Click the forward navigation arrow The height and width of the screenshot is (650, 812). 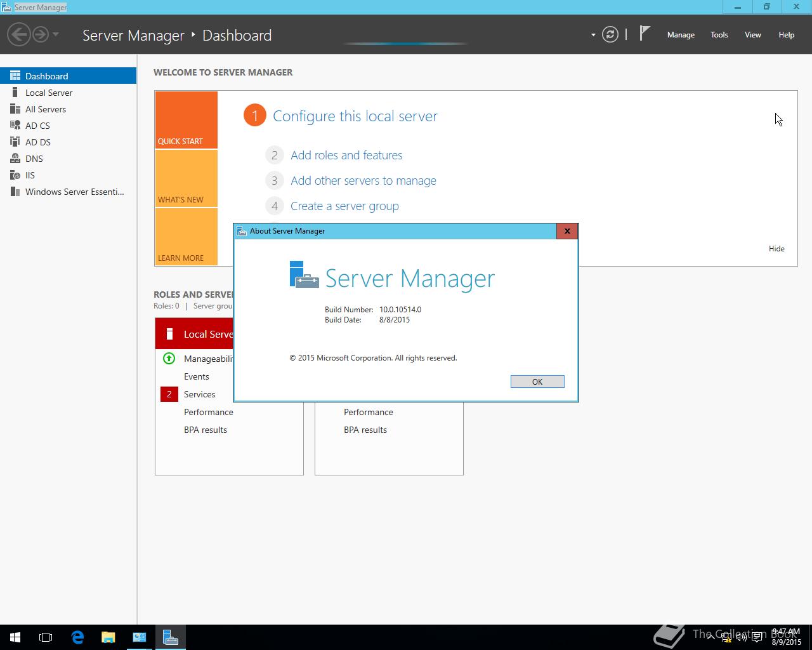point(41,34)
